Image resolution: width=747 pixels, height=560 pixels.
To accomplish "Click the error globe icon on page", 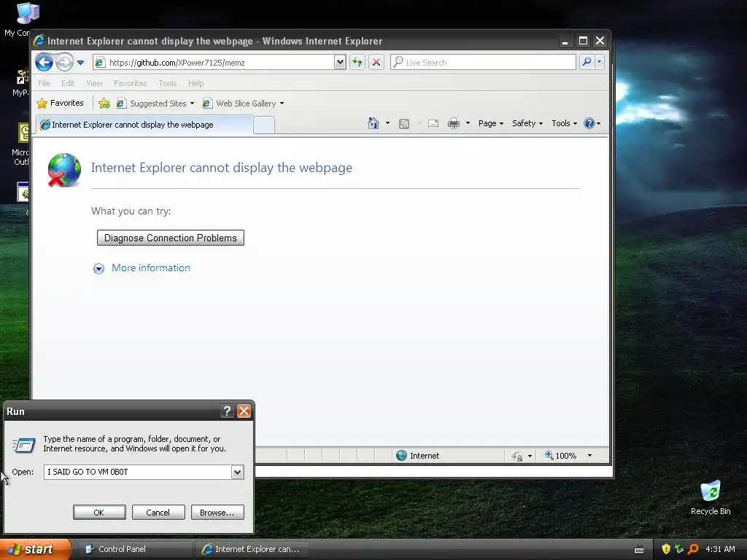I will point(64,169).
